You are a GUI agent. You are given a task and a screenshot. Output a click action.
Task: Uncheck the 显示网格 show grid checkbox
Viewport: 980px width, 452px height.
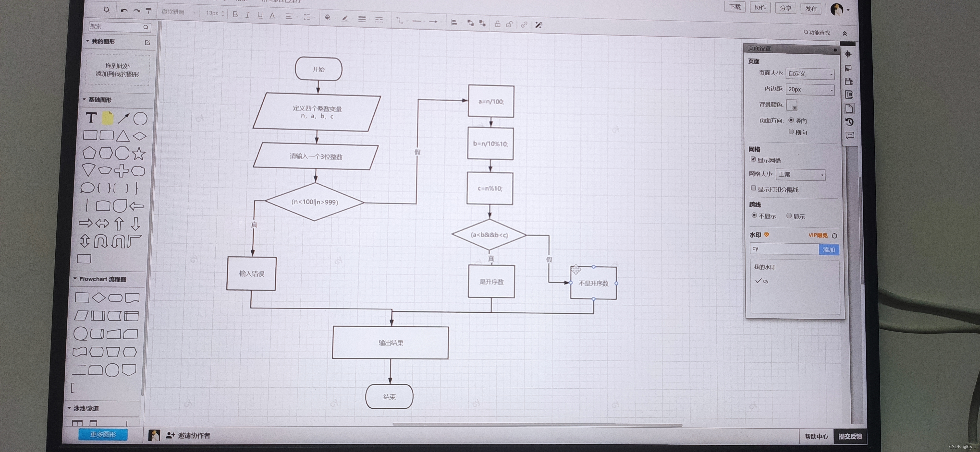753,159
